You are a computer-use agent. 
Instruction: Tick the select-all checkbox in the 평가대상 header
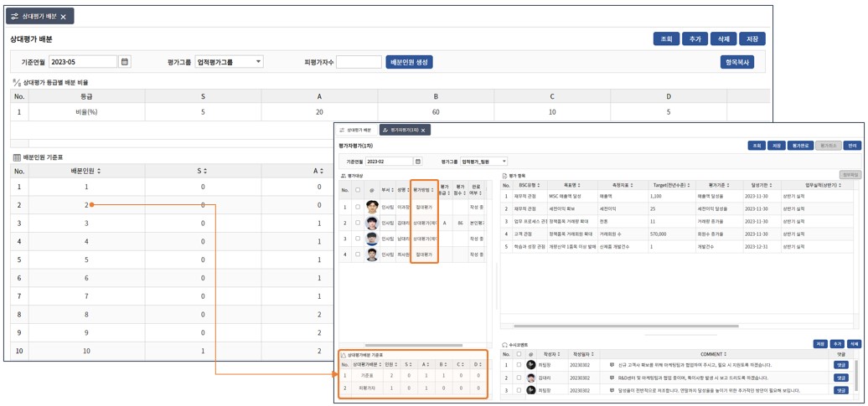tap(358, 190)
